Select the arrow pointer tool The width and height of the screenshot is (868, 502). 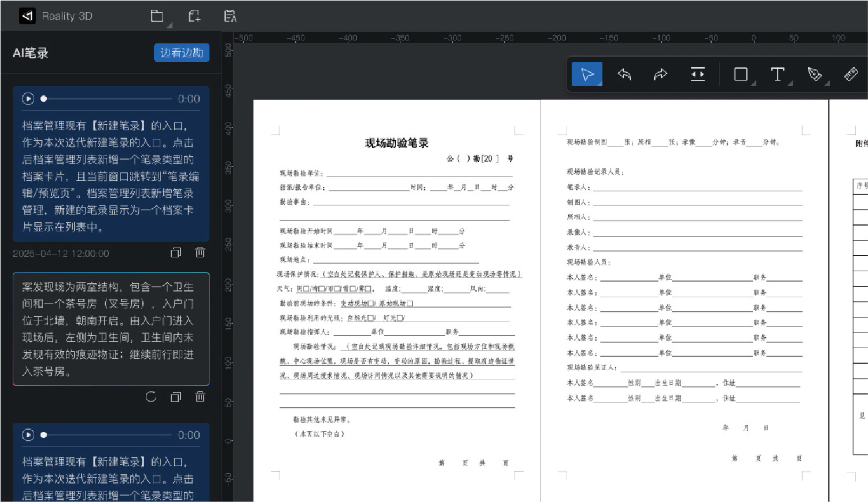(587, 75)
